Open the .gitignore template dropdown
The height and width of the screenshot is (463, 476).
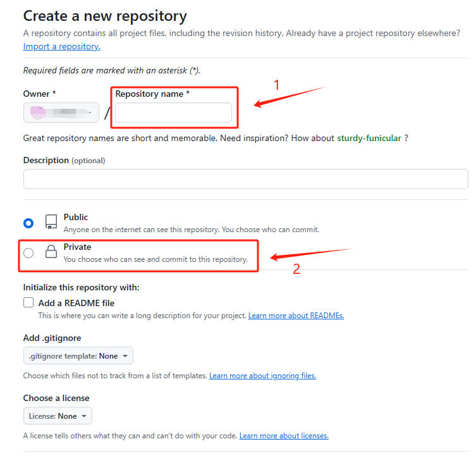(x=78, y=355)
